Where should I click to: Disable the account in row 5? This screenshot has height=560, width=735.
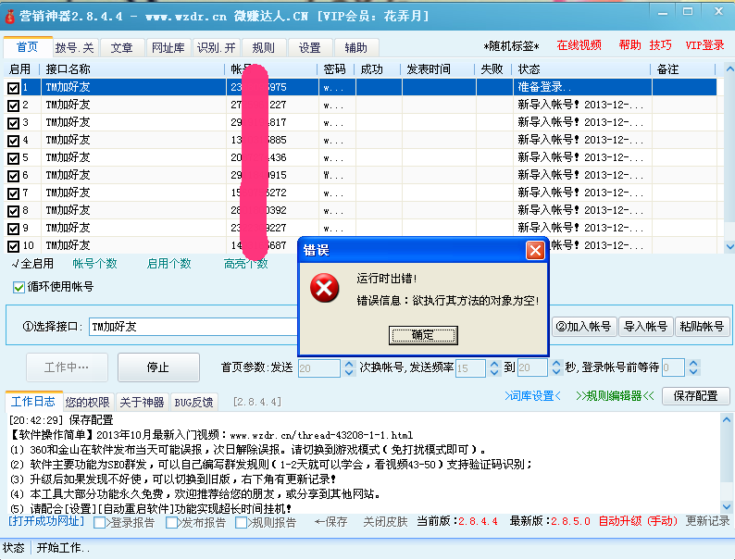(x=13, y=158)
